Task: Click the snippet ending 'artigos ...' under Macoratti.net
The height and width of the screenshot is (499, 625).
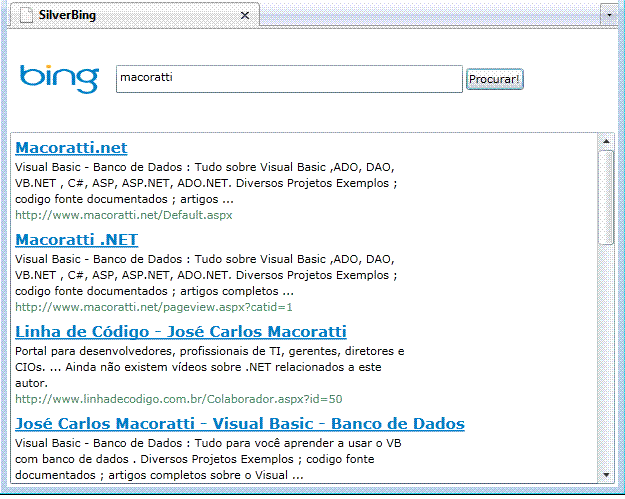Action: (206, 183)
